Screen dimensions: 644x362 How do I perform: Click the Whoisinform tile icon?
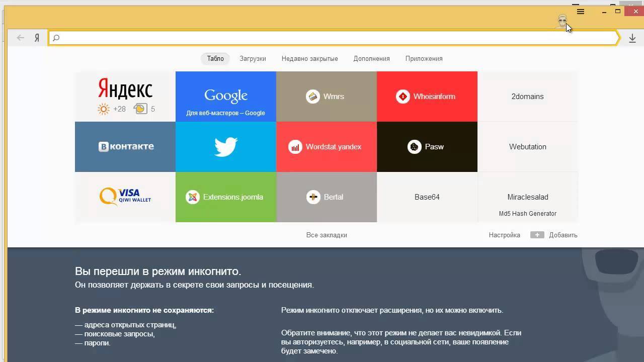point(403,97)
